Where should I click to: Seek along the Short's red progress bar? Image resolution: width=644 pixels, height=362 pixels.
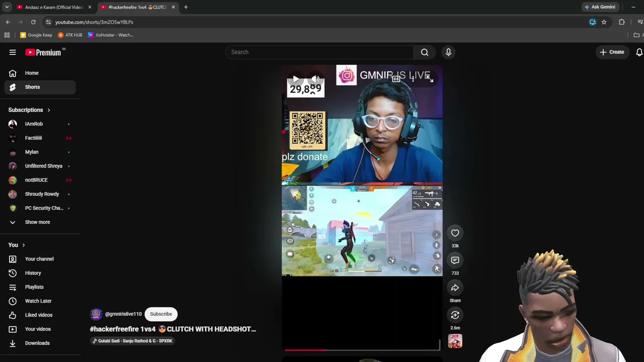(x=362, y=349)
